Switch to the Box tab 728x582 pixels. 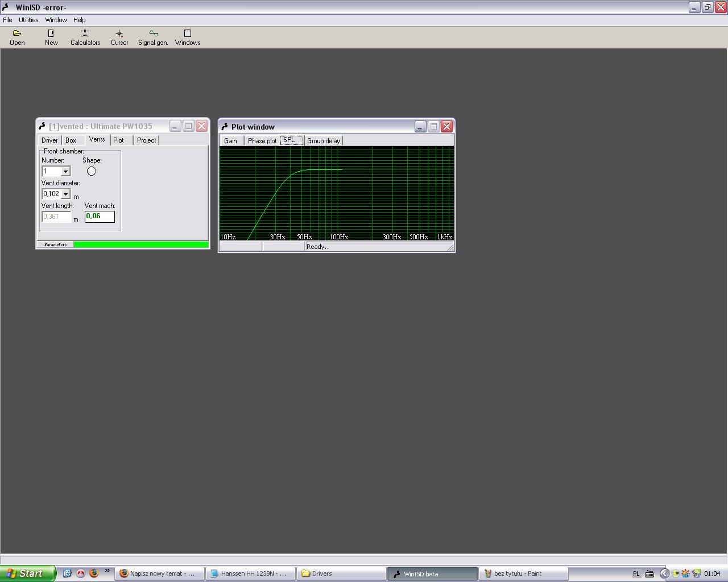click(x=71, y=140)
